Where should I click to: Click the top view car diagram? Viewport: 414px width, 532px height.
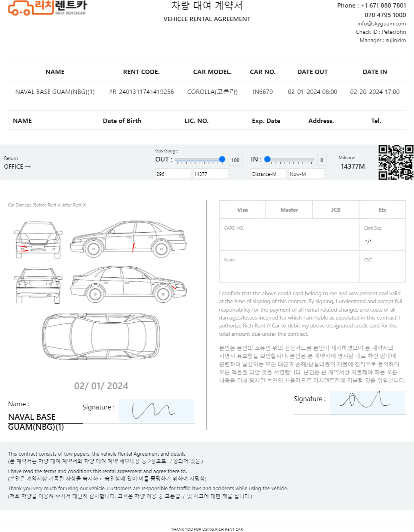point(101,336)
